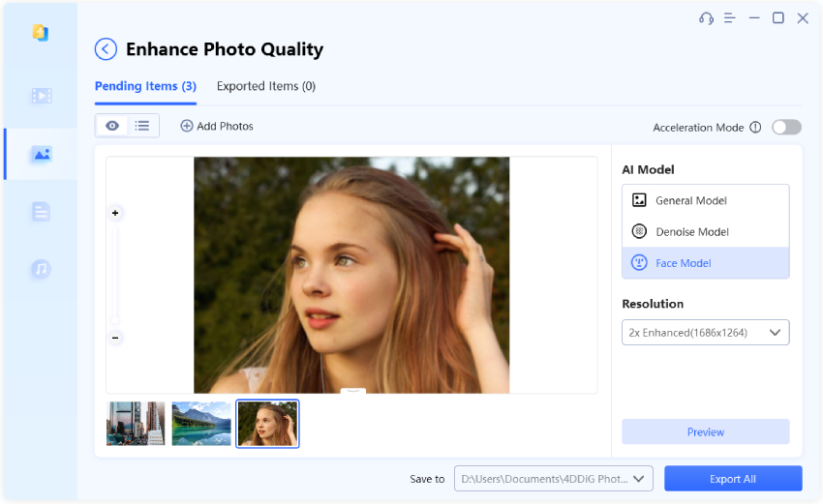This screenshot has height=504, width=823.
Task: Click the zoom in plus icon
Action: pos(115,213)
